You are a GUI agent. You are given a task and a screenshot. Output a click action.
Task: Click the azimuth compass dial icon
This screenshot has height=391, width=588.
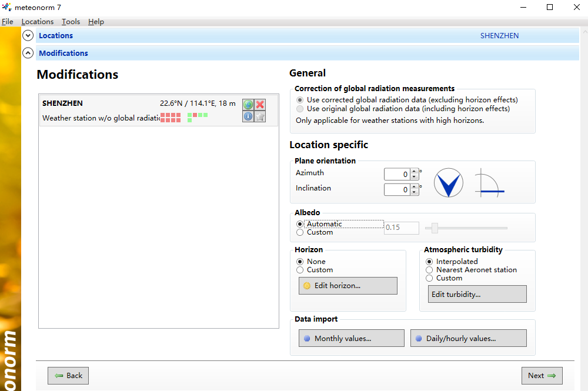[x=449, y=182]
